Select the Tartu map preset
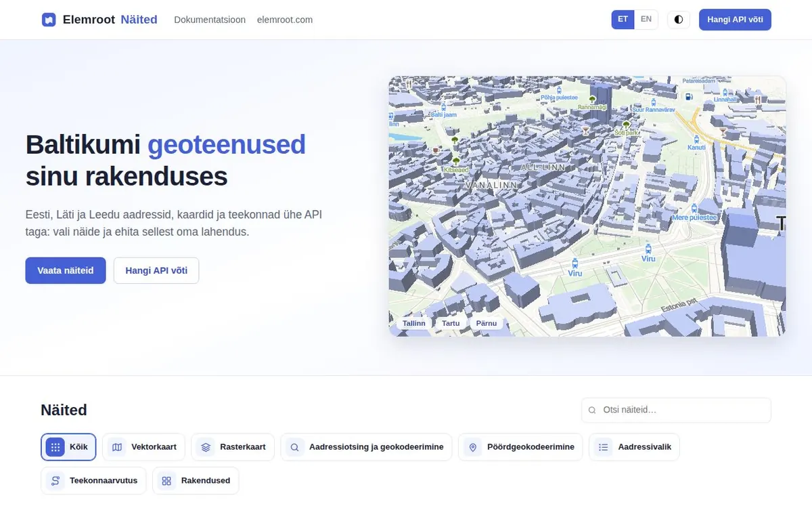Image resolution: width=812 pixels, height=508 pixels. pos(451,323)
